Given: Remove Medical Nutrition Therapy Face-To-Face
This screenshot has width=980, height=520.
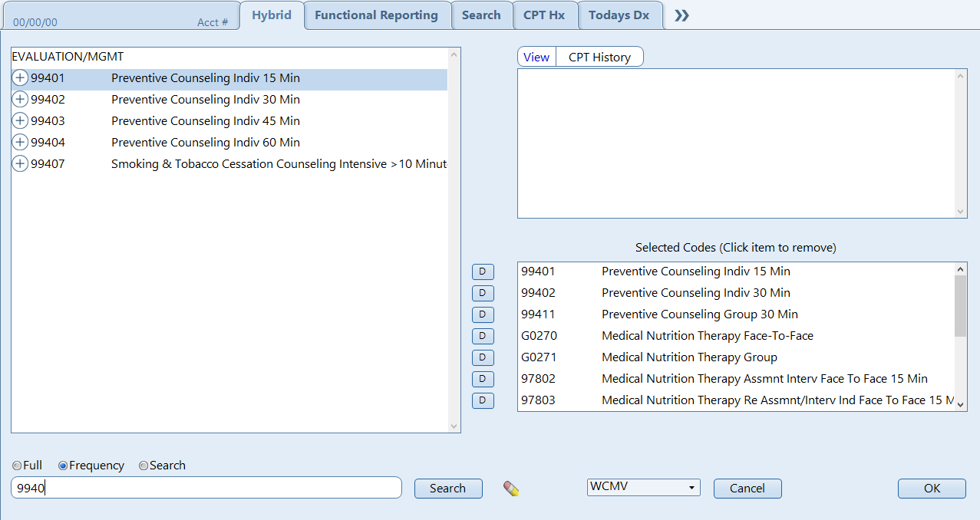Looking at the screenshot, I should click(736, 336).
